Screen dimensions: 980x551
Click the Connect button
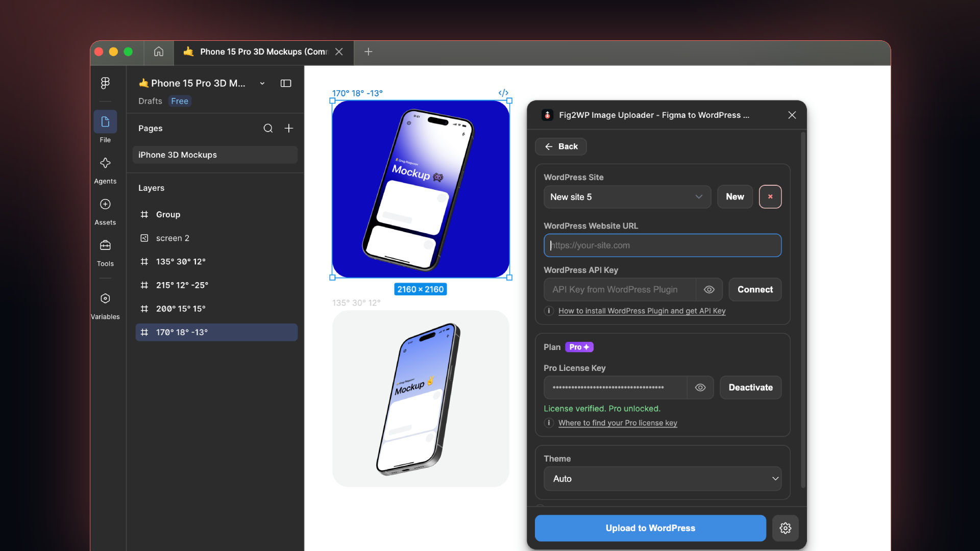tap(755, 290)
